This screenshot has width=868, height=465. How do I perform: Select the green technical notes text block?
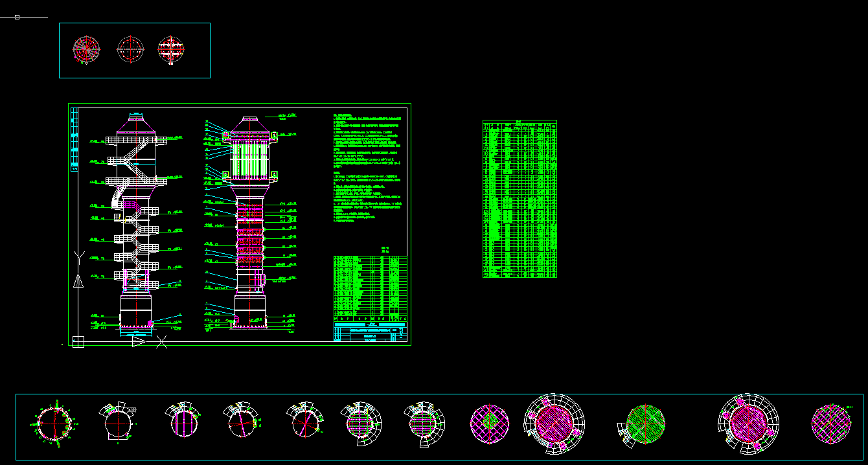(368, 168)
